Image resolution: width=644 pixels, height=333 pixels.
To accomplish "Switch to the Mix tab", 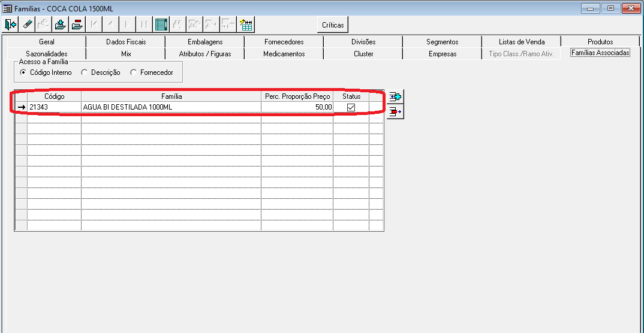I will coord(126,54).
